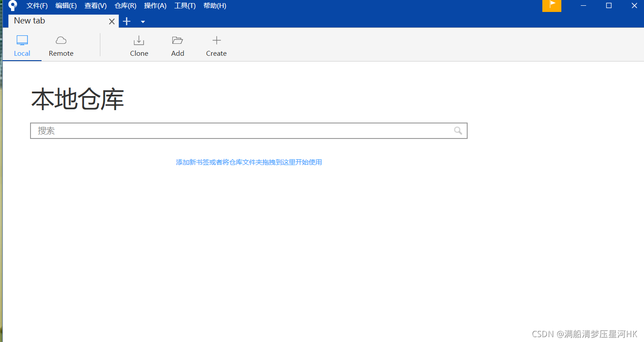Open the 帮助(H) menu

[215, 6]
